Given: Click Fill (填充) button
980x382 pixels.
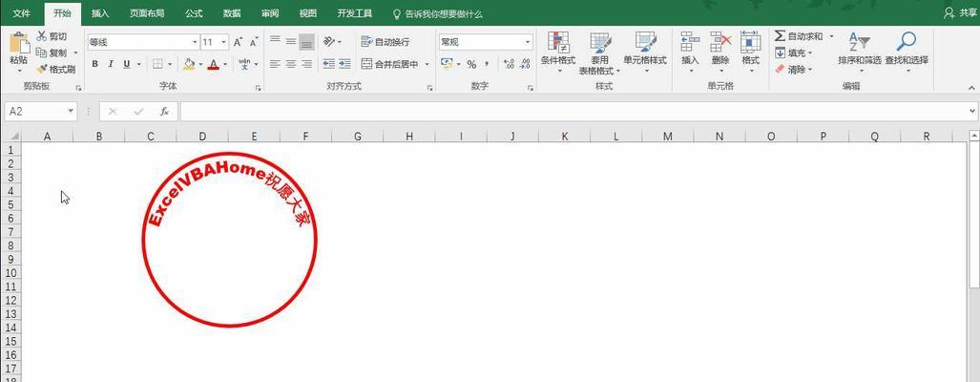Looking at the screenshot, I should [x=794, y=53].
